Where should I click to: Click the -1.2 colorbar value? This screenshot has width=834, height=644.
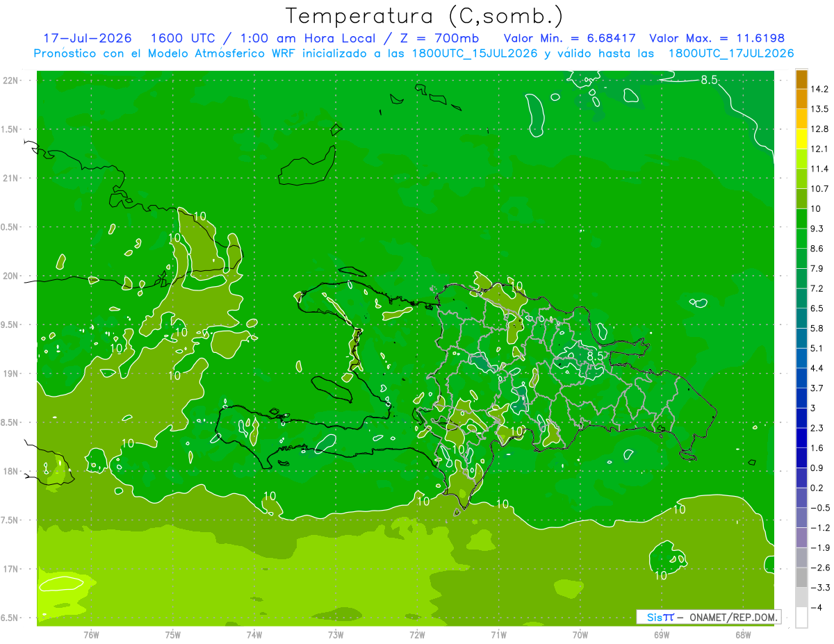[820, 527]
